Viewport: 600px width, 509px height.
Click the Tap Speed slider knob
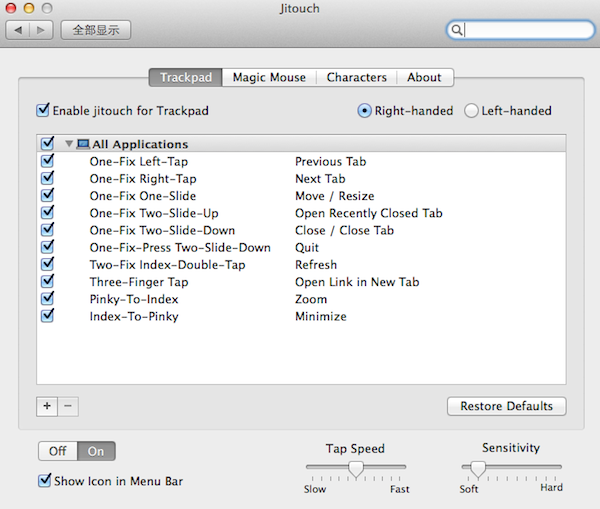pyautogui.click(x=355, y=468)
